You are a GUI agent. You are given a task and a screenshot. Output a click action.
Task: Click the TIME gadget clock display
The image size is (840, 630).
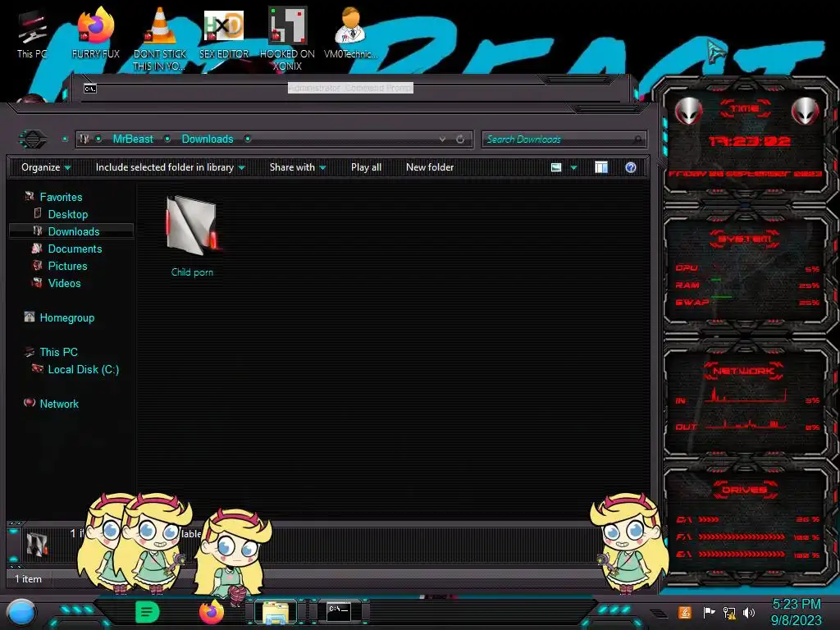[750, 141]
